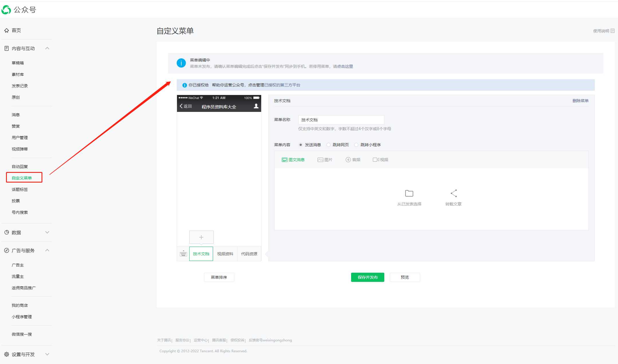
Task: Collapse the 内容与互动 section
Action: tap(47, 48)
